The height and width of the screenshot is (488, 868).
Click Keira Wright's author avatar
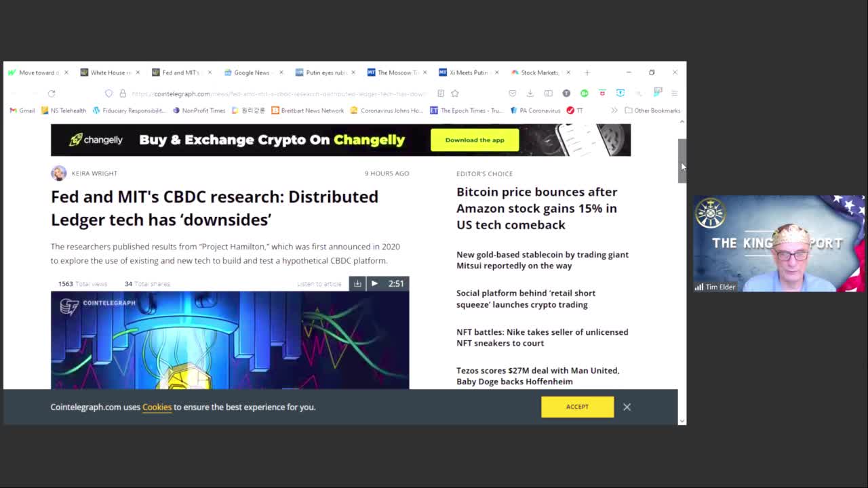tap(59, 174)
